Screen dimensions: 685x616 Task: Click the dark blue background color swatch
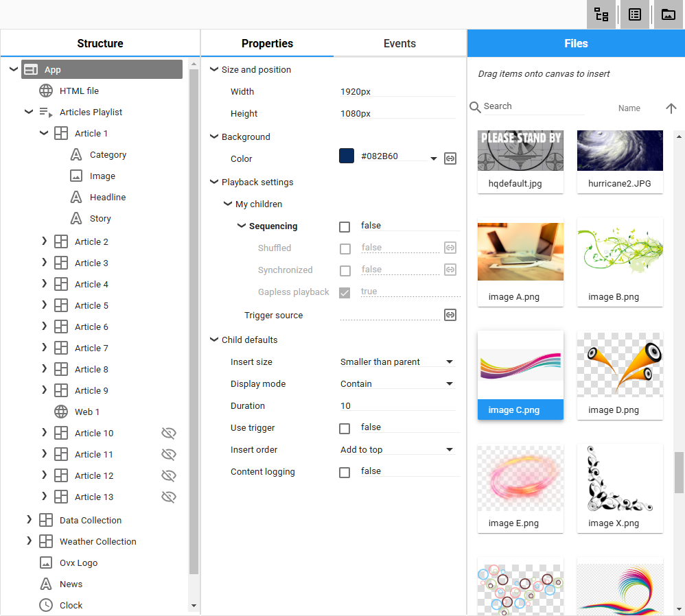pyautogui.click(x=347, y=156)
